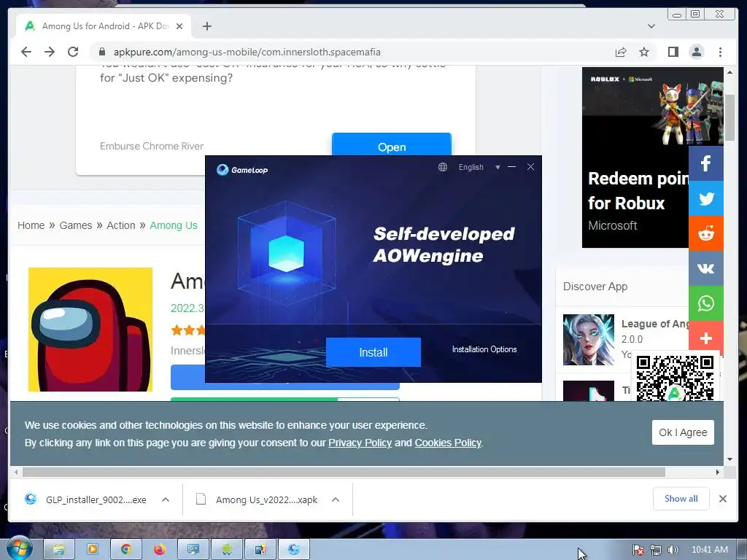Screen dimensions: 747x560
Task: Go forward in Chrome browser
Action: point(50,52)
